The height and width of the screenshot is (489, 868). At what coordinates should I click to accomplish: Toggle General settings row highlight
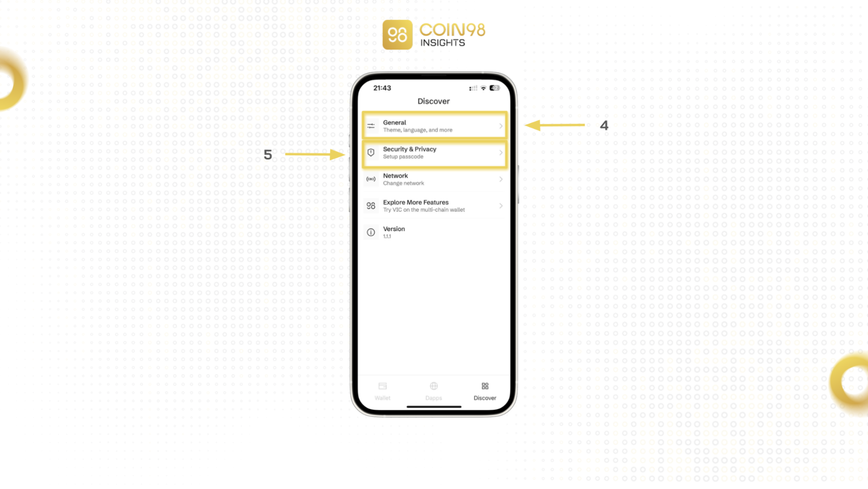(434, 126)
